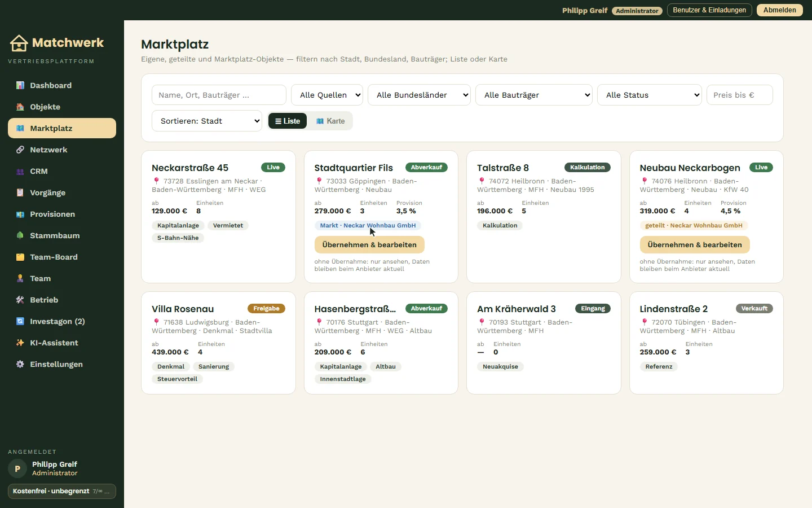Click the Eingang badge on Am Kräherwald 3

point(593,308)
